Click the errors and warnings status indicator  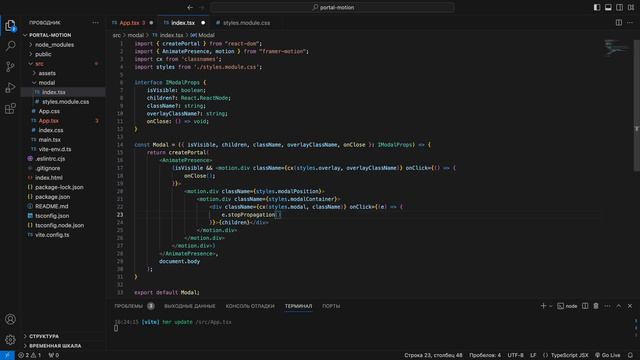click(29, 356)
